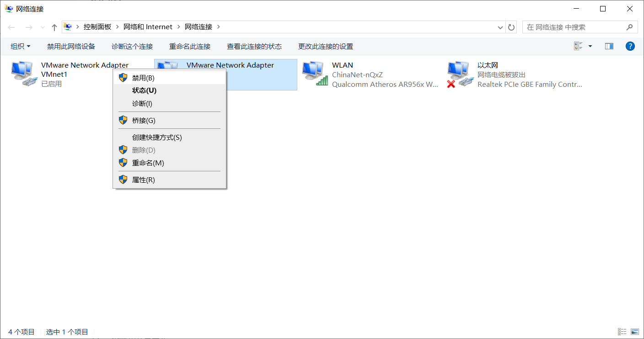
Task: Click the 网络电缆被拔出 status text
Action: pos(501,75)
